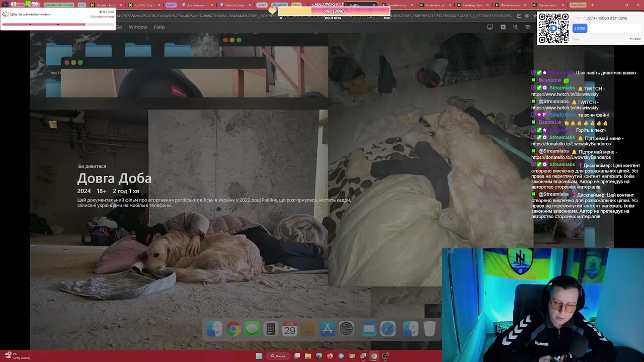Open the Trash in the macOS dock
Image resolution: width=644 pixels, height=362 pixels.
pos(429,329)
